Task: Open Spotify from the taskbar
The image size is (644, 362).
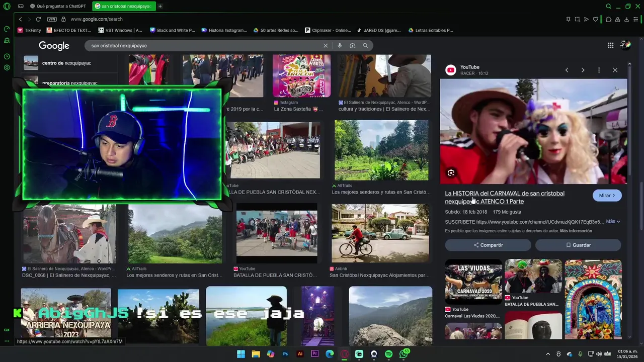Action: pos(388,354)
